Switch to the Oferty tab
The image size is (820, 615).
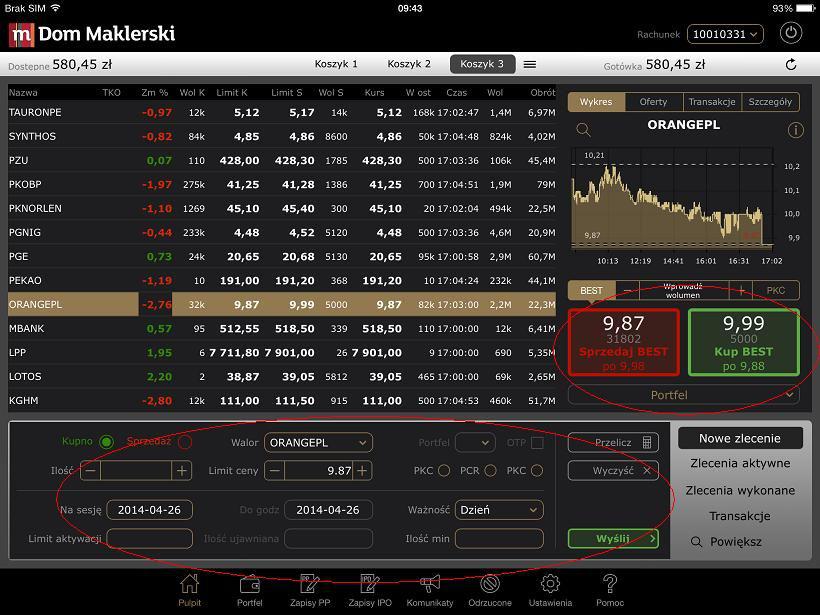coord(654,101)
